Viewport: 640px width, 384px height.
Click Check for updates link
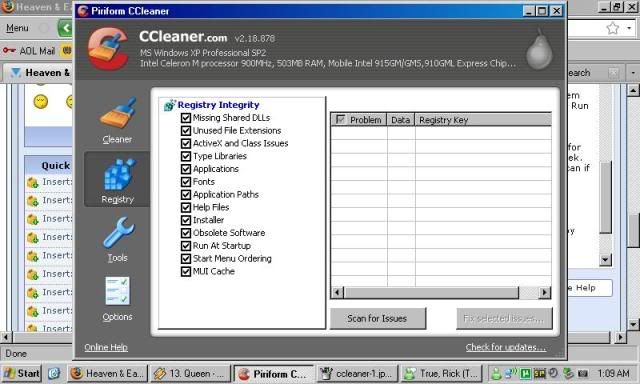[506, 347]
